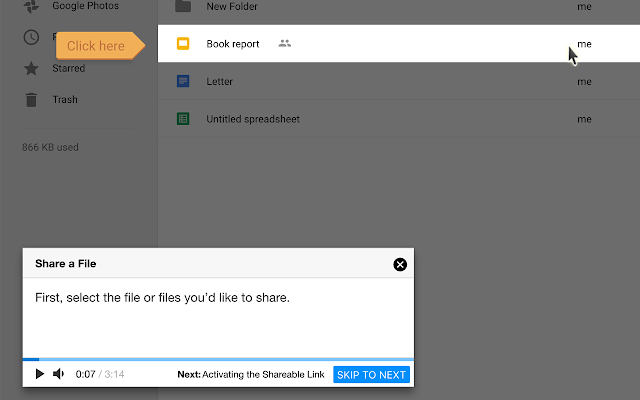Select the Book report file name
The width and height of the screenshot is (640, 400).
pyautogui.click(x=232, y=44)
